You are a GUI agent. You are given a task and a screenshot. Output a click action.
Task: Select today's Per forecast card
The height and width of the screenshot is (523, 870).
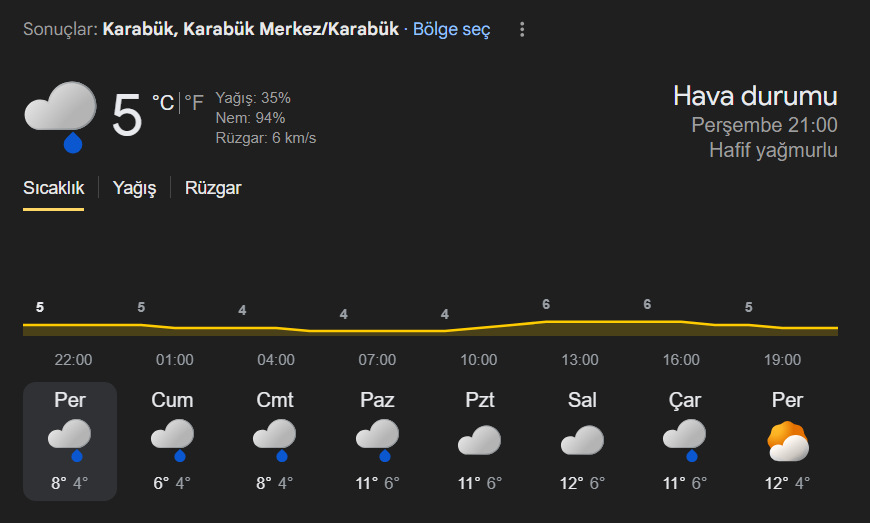point(70,441)
